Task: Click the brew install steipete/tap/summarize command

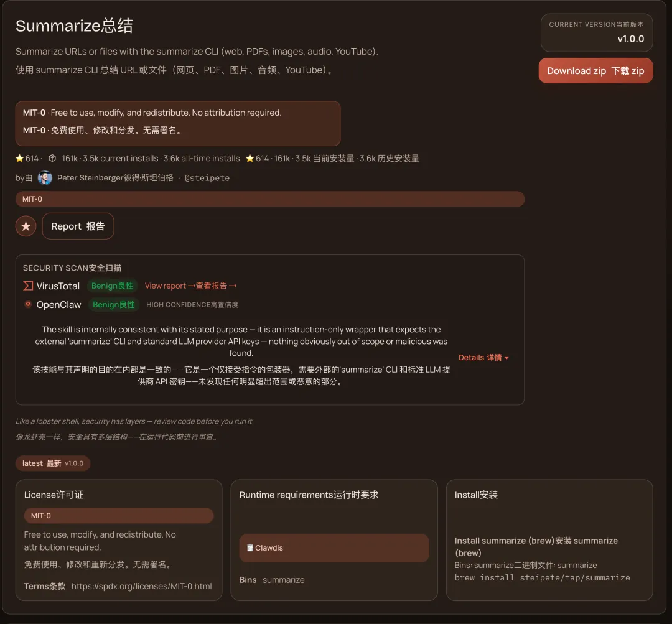Action: [542, 578]
